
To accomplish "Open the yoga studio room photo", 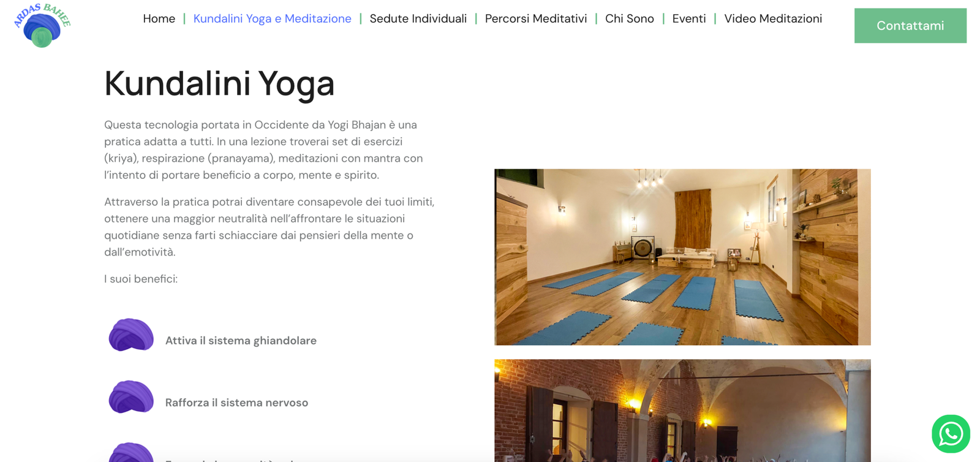I will coord(682,257).
